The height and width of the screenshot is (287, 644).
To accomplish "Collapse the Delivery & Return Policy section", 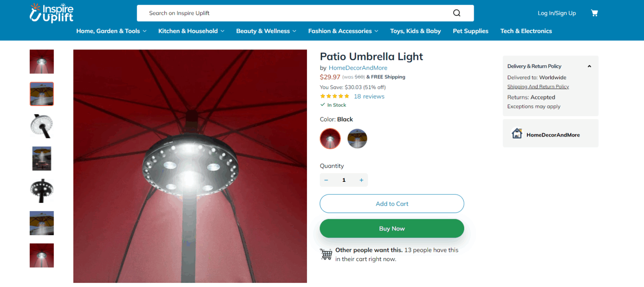I will click(589, 66).
